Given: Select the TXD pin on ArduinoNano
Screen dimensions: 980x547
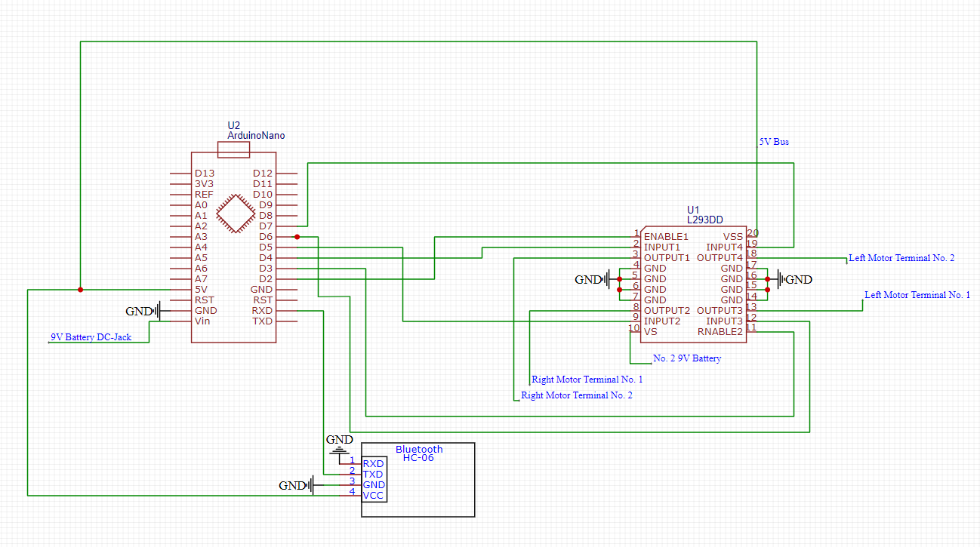Looking at the screenshot, I should 263,321.
